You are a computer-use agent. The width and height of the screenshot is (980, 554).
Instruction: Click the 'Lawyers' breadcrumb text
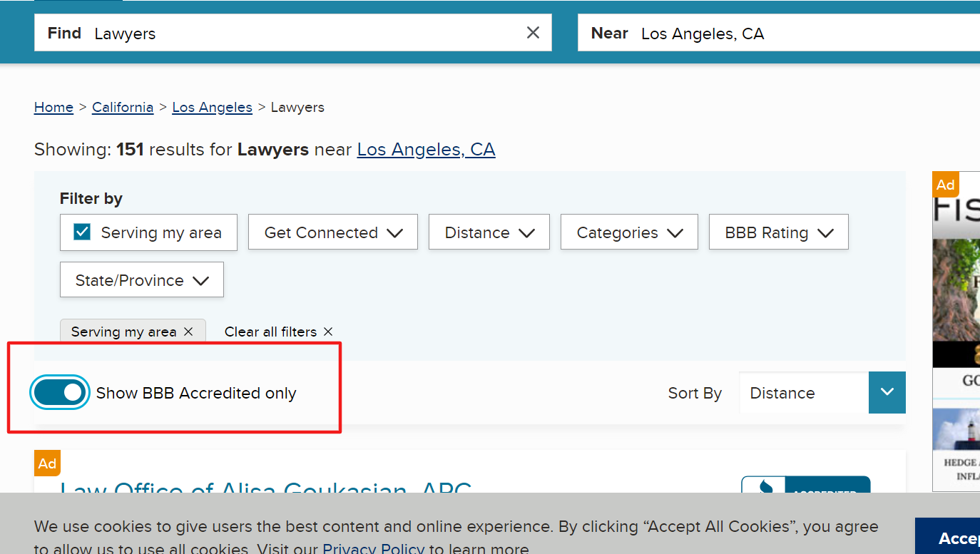coord(297,107)
